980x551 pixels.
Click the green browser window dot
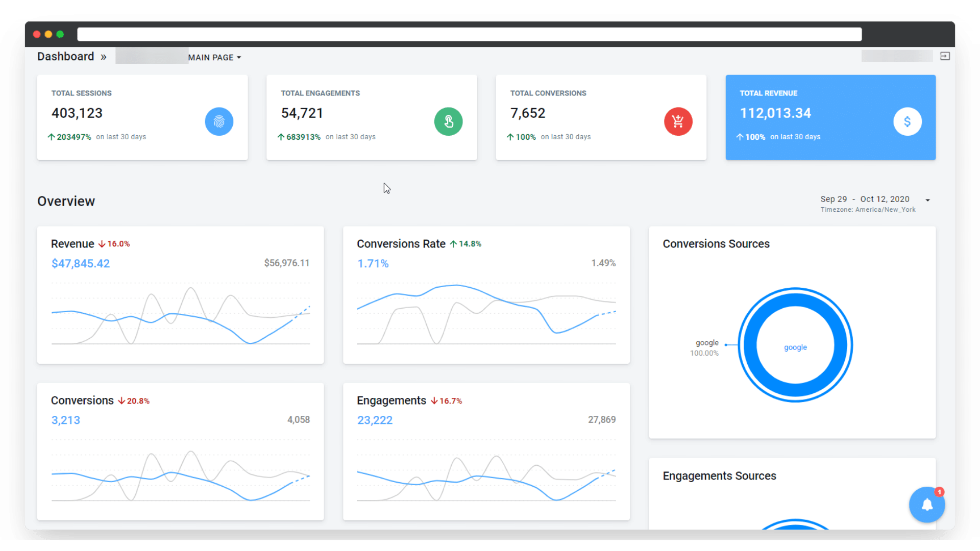60,34
